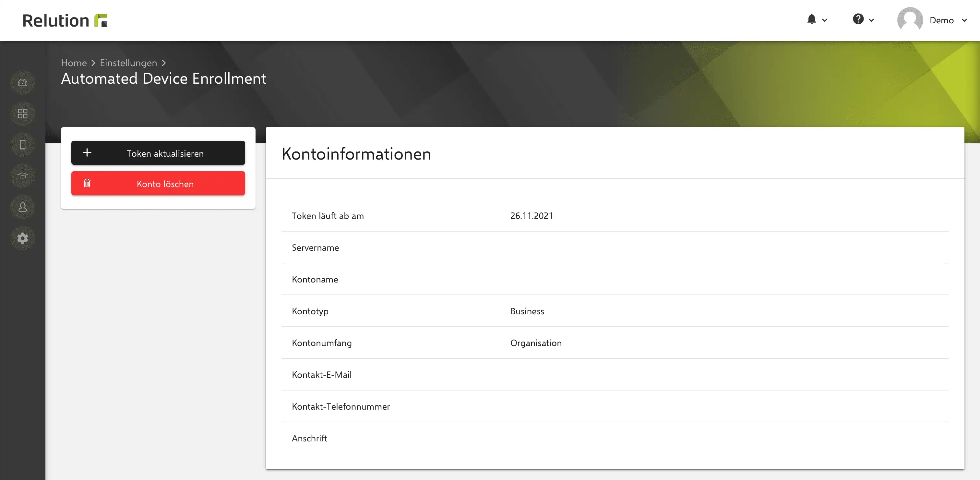Open the devices phone sidebar icon
The image size is (980, 480).
point(23,145)
